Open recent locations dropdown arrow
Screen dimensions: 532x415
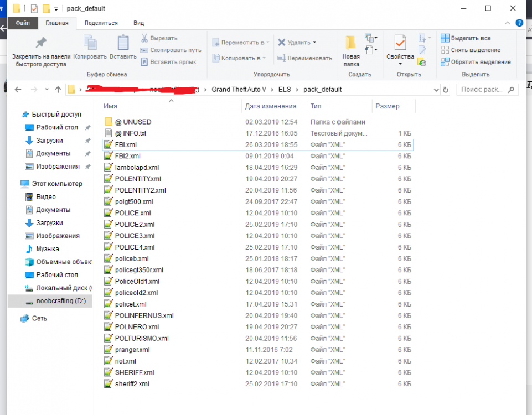(47, 90)
